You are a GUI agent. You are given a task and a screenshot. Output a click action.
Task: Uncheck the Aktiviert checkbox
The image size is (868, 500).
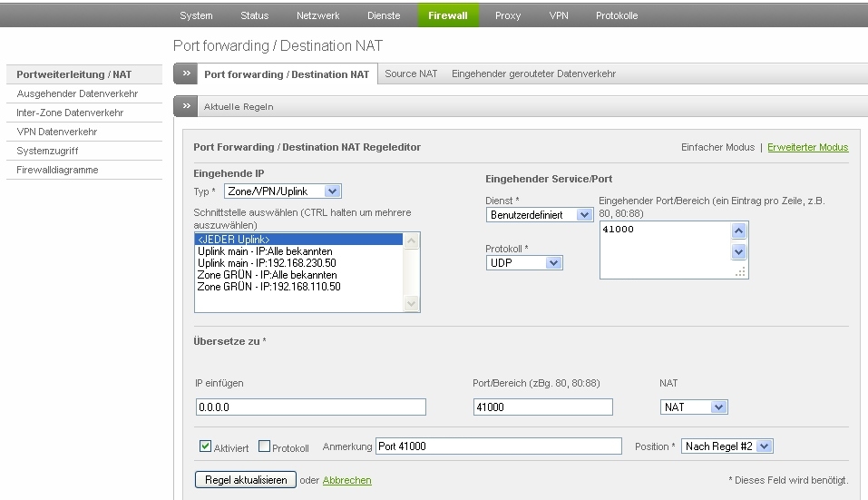click(x=206, y=446)
